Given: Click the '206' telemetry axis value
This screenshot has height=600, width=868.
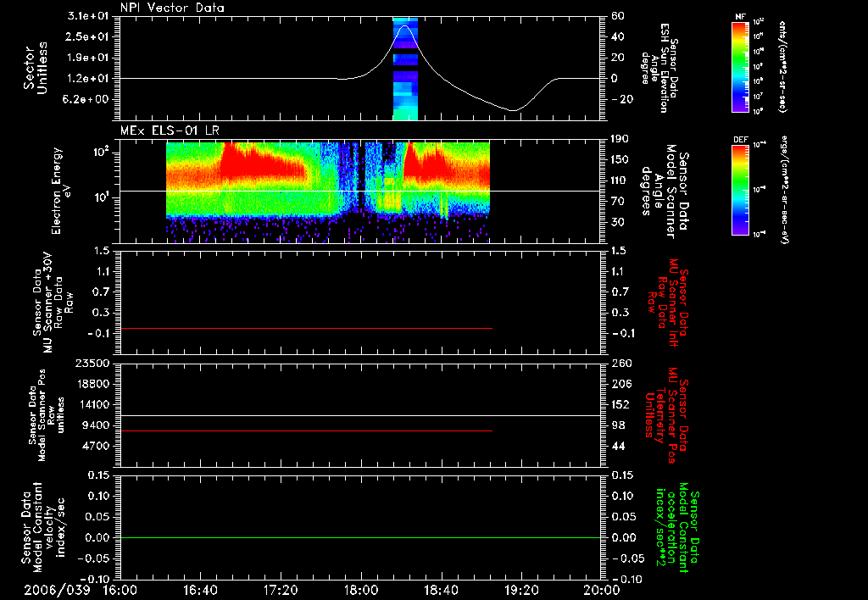Looking at the screenshot, I should (x=621, y=384).
